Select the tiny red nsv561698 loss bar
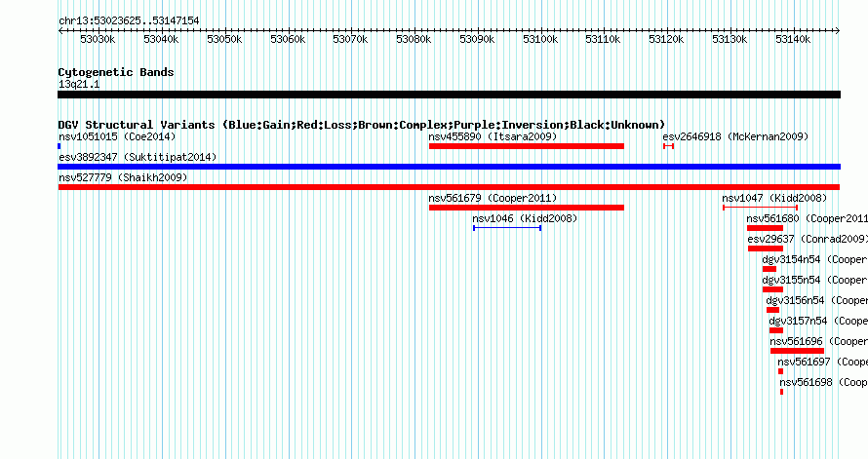Viewport: 868px width, 459px height. (x=781, y=392)
